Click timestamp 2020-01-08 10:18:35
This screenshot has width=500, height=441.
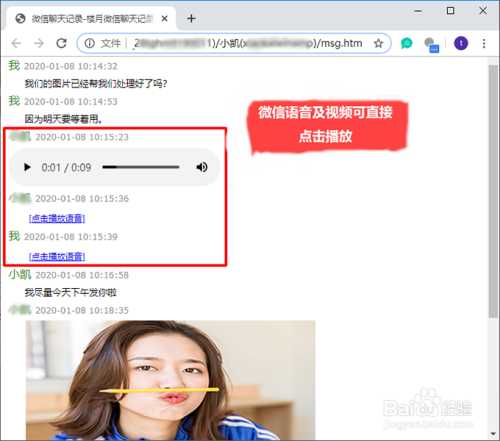[82, 310]
